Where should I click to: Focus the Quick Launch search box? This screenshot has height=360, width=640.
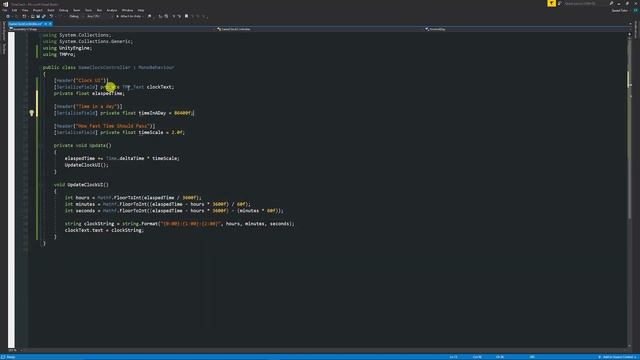584,4
